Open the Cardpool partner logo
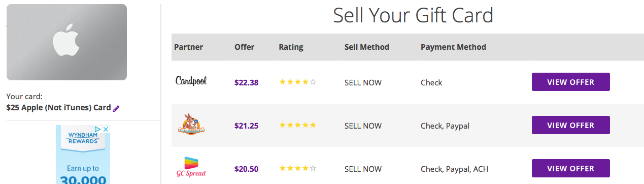Screen dimensions: 644x184 pos(191,81)
